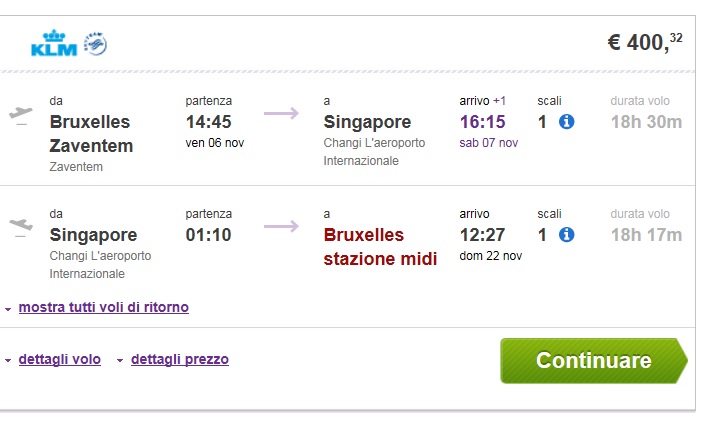
Task: Open stopover info for outbound flight
Action: (566, 122)
